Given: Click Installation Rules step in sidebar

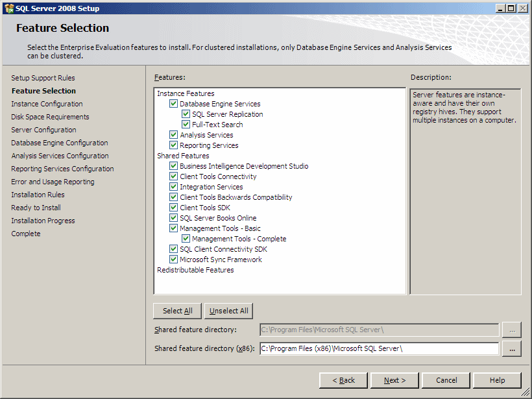Looking at the screenshot, I should 38,195.
